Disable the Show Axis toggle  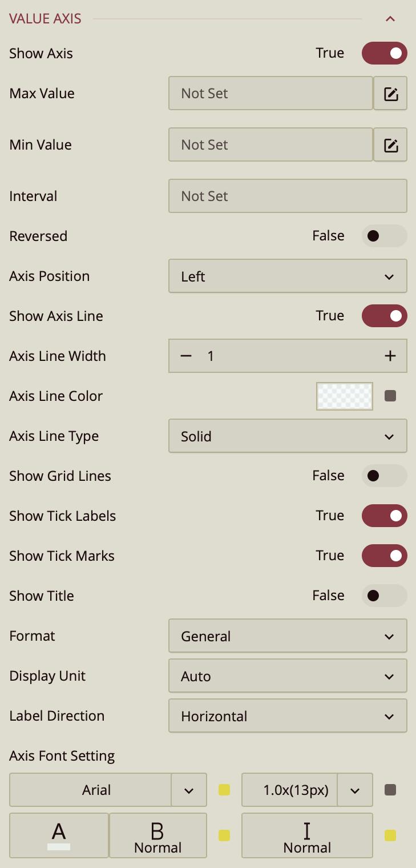tap(384, 54)
